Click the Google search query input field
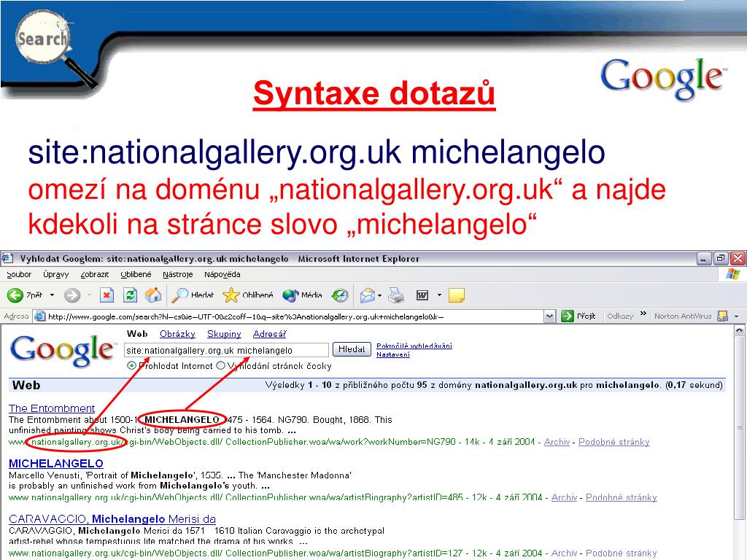This screenshot has height=560, width=747. pyautogui.click(x=226, y=350)
